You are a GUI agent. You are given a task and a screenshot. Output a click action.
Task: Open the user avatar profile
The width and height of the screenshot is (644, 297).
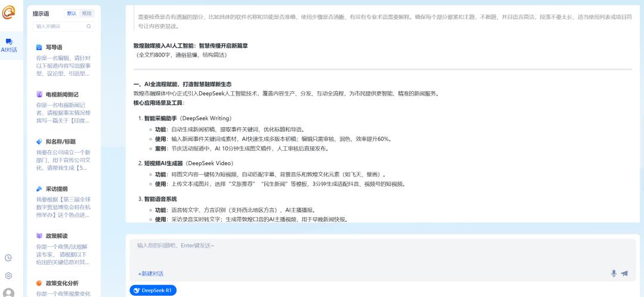[8, 292]
